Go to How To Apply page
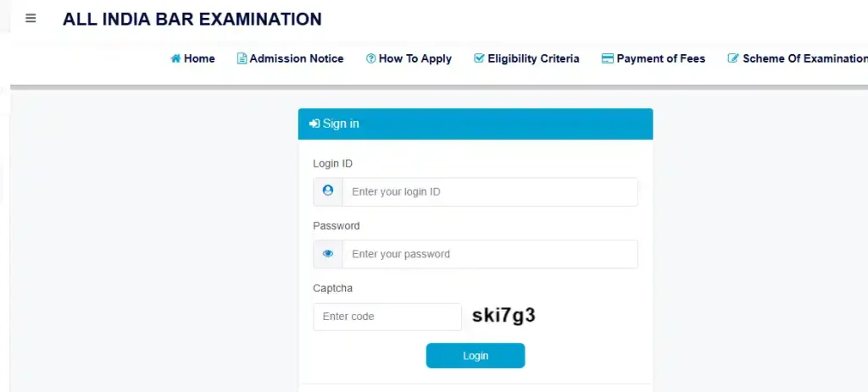This screenshot has height=392, width=868. (x=415, y=59)
